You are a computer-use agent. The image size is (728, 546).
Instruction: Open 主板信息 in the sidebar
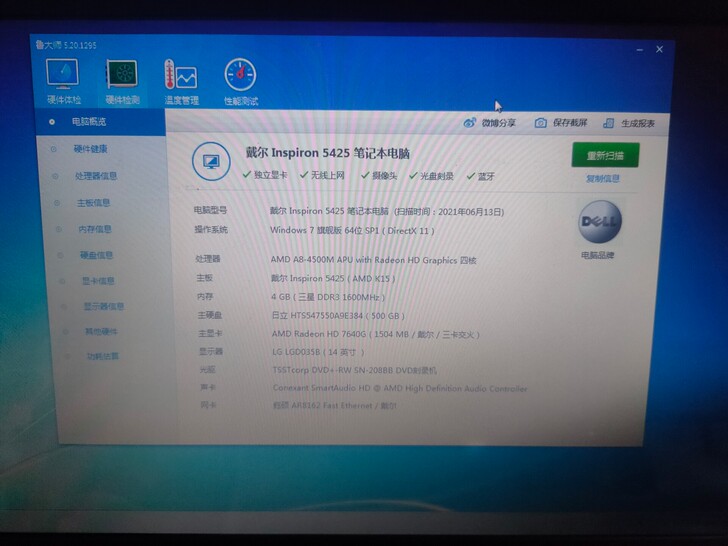[x=93, y=203]
